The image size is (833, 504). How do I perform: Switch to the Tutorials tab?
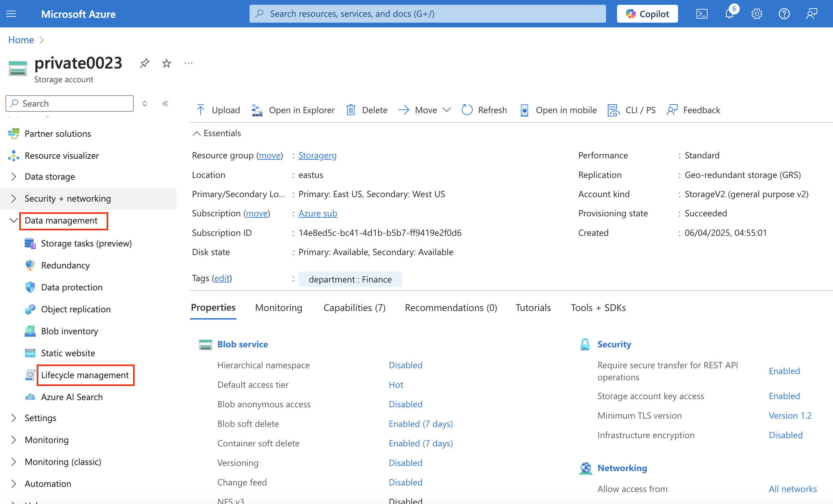[x=533, y=308]
